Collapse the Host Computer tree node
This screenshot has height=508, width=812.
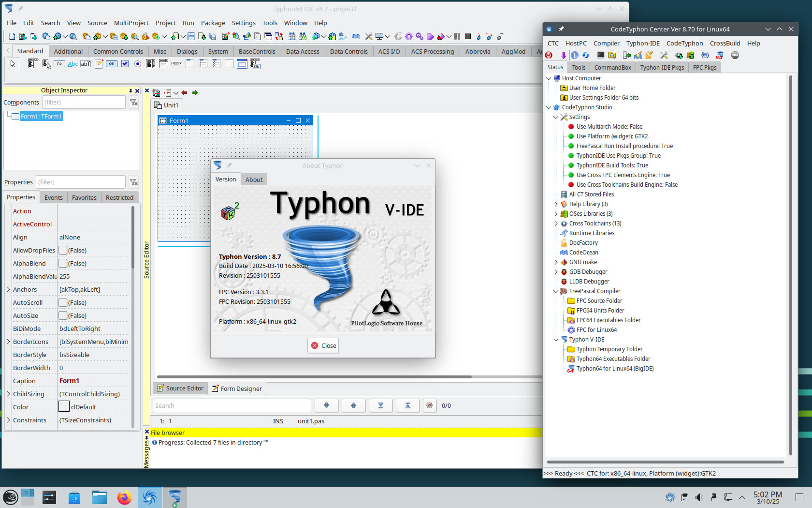click(549, 78)
